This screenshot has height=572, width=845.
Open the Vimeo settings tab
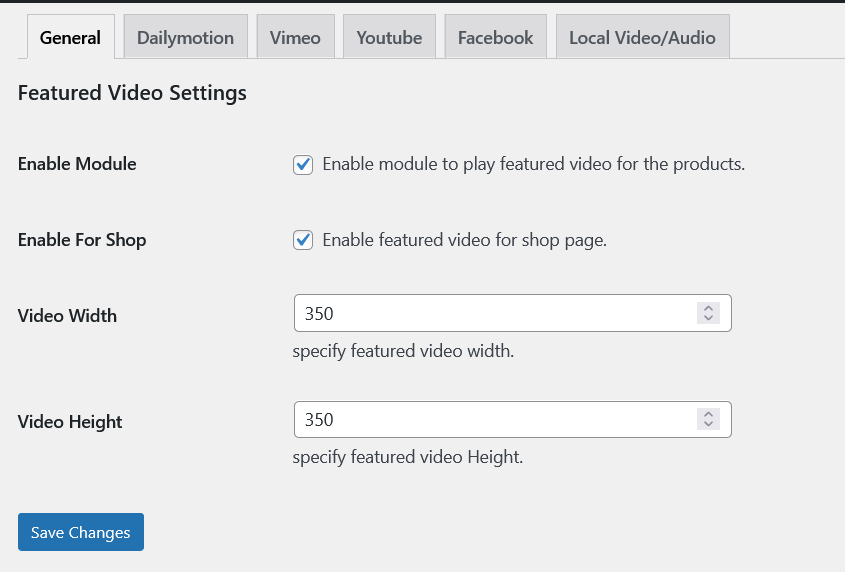[295, 38]
